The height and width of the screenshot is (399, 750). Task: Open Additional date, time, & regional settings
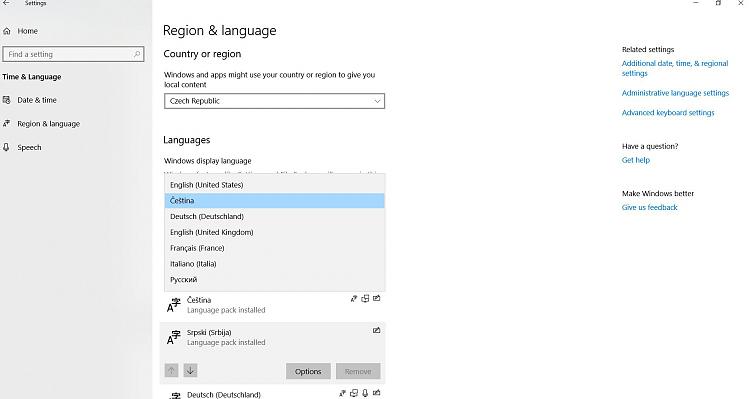675,68
